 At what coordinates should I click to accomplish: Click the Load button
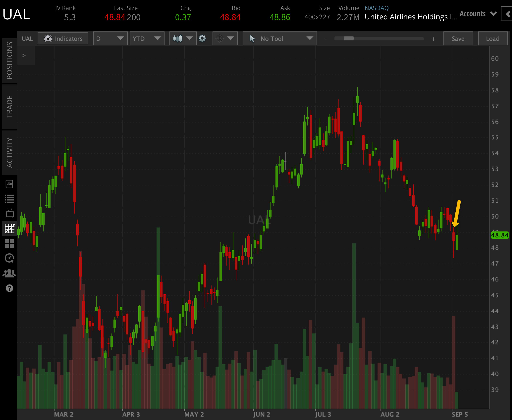493,38
